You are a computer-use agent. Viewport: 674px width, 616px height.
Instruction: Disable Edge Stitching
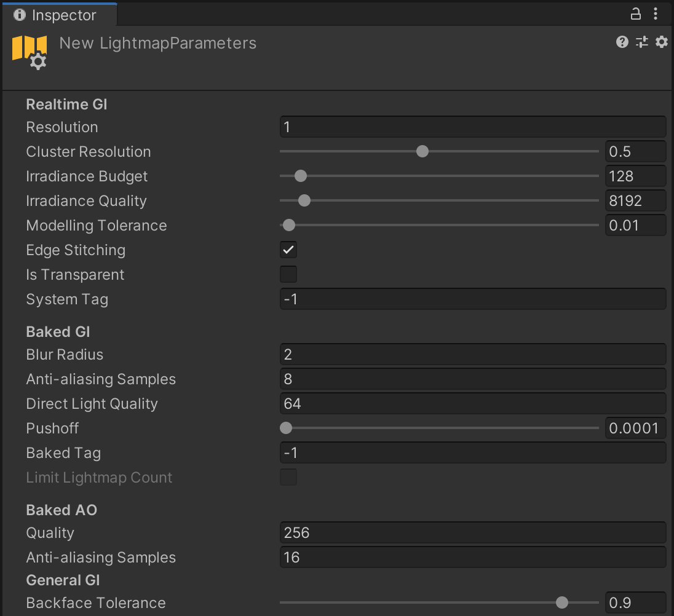pos(288,250)
